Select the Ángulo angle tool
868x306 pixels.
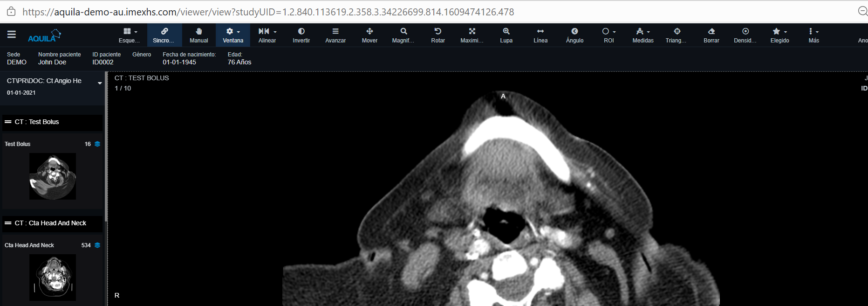574,35
